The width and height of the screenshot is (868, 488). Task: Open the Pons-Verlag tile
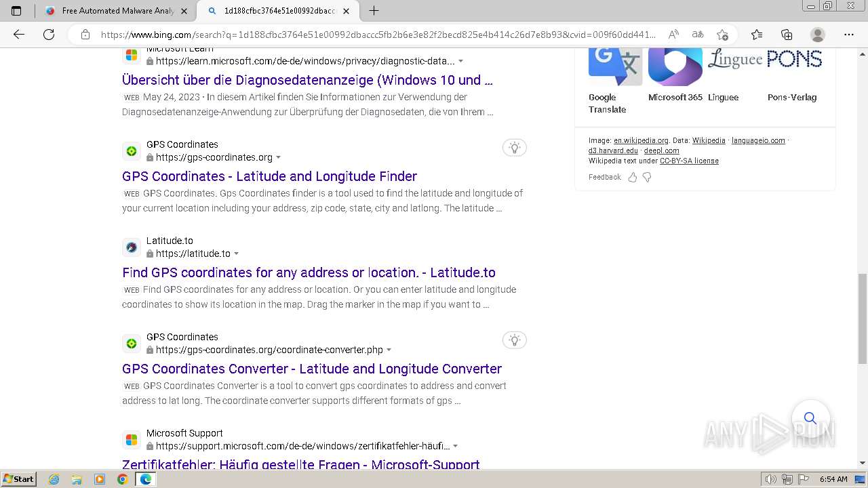coord(794,75)
